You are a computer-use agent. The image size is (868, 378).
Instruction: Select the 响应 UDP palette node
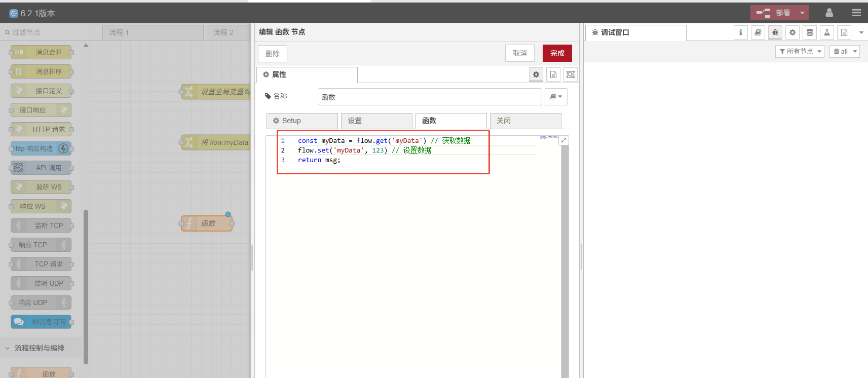(x=41, y=303)
